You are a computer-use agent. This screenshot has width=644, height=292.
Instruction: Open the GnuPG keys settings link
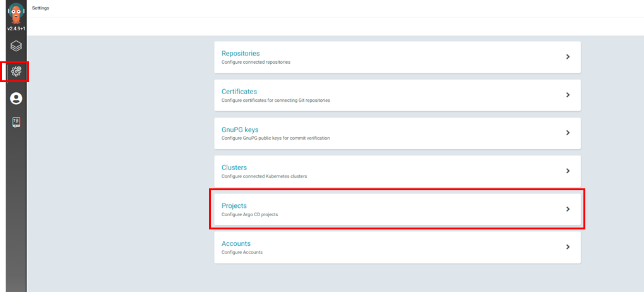click(x=240, y=130)
